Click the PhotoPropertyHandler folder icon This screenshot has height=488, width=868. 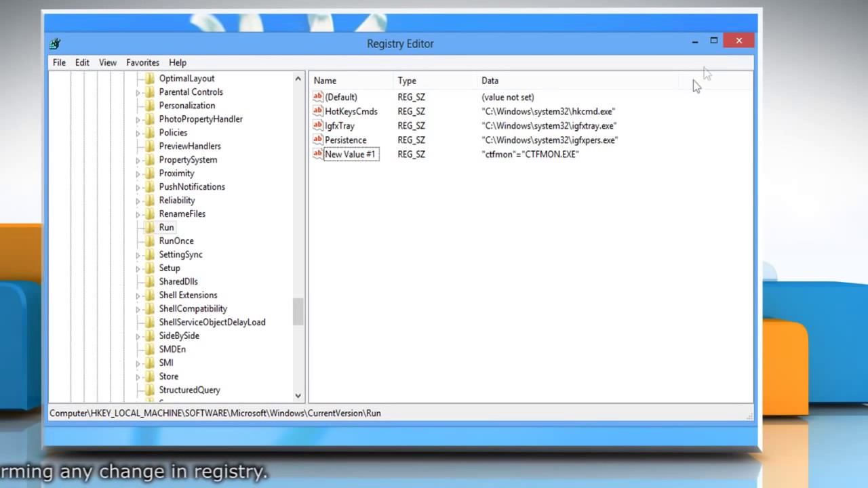point(150,119)
